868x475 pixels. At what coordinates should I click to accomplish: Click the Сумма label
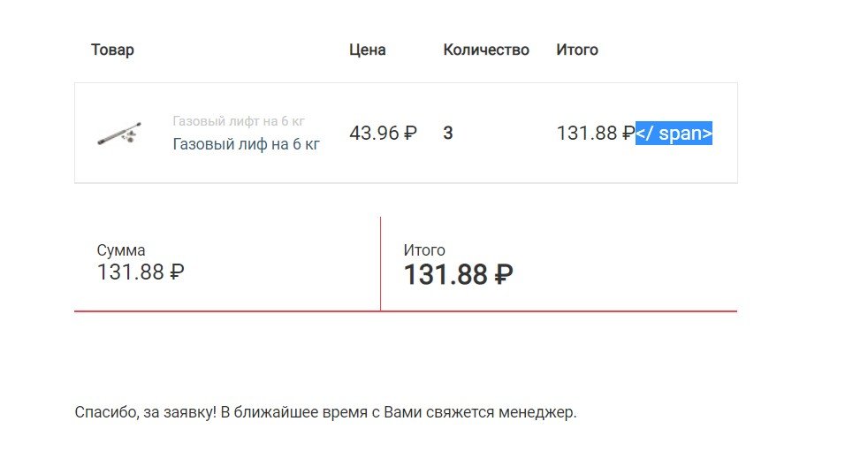coord(121,250)
